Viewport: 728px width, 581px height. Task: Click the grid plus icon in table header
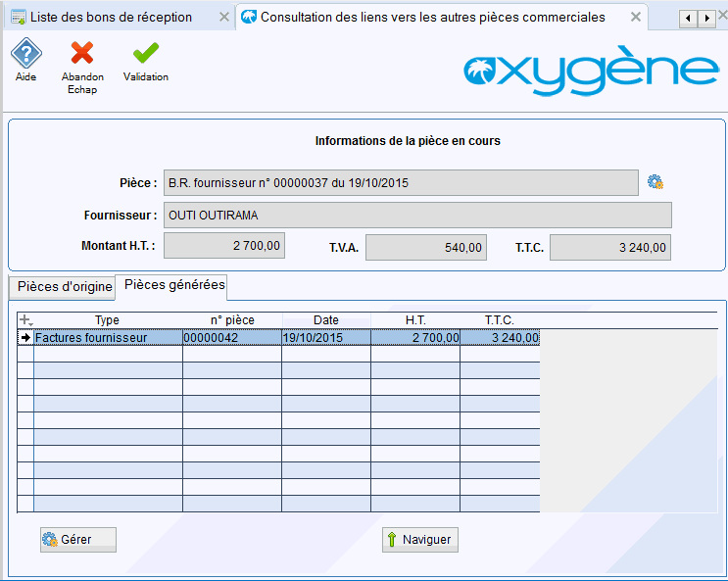click(25, 320)
